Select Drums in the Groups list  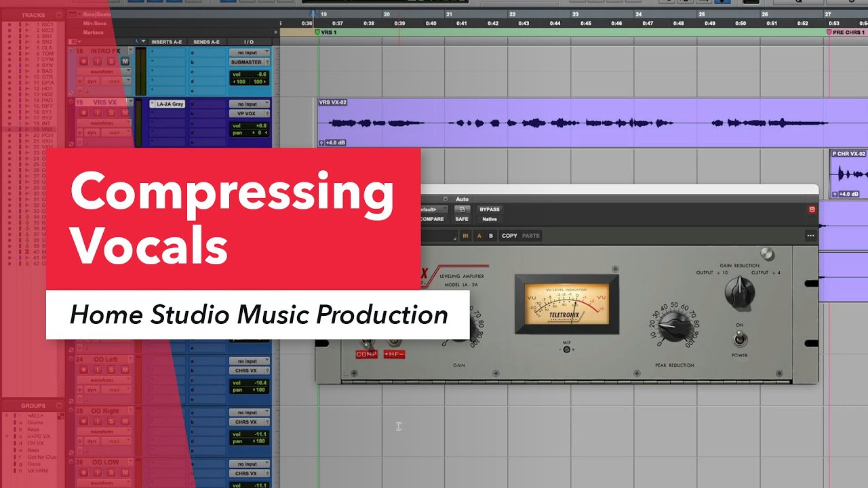tap(35, 422)
